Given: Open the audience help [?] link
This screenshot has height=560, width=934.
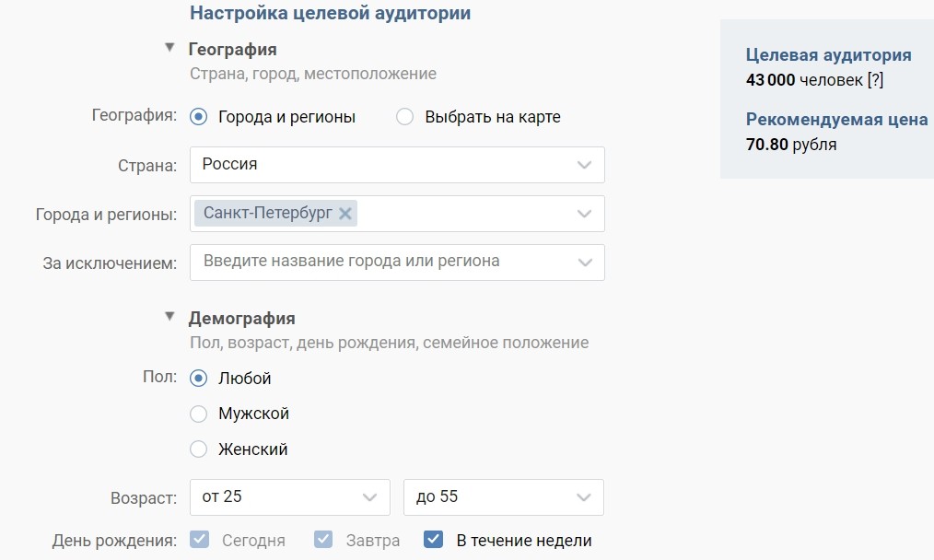Looking at the screenshot, I should [875, 80].
